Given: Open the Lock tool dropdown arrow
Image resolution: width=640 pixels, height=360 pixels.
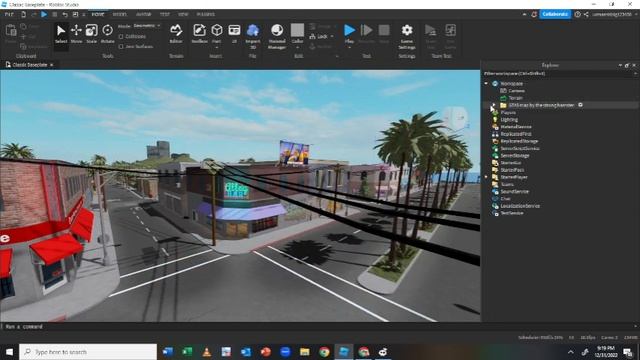Looking at the screenshot, I should click(332, 36).
